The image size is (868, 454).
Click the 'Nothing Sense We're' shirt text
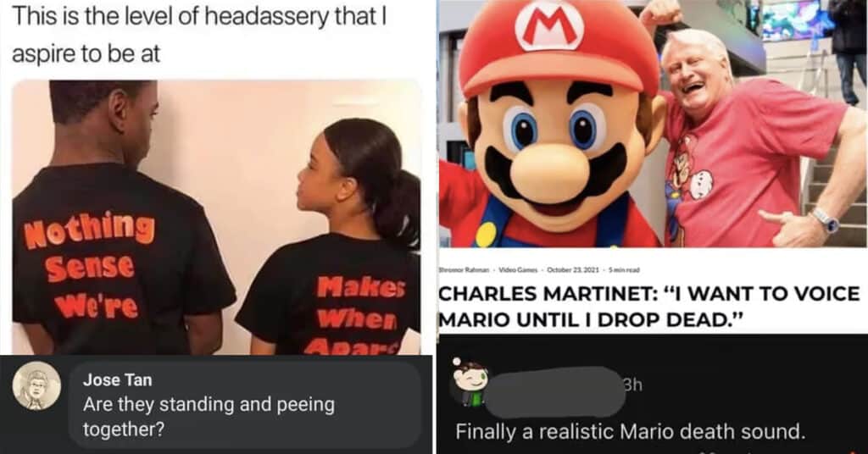click(89, 267)
